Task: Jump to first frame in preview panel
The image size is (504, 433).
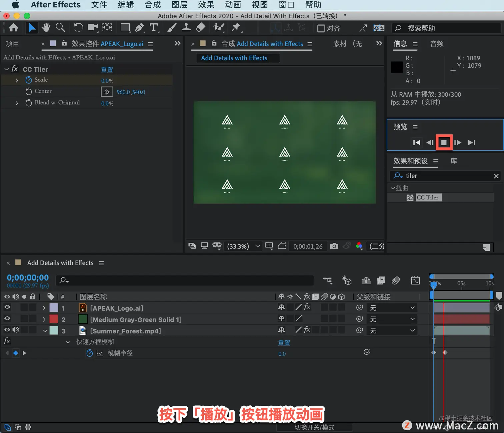Action: [x=417, y=143]
